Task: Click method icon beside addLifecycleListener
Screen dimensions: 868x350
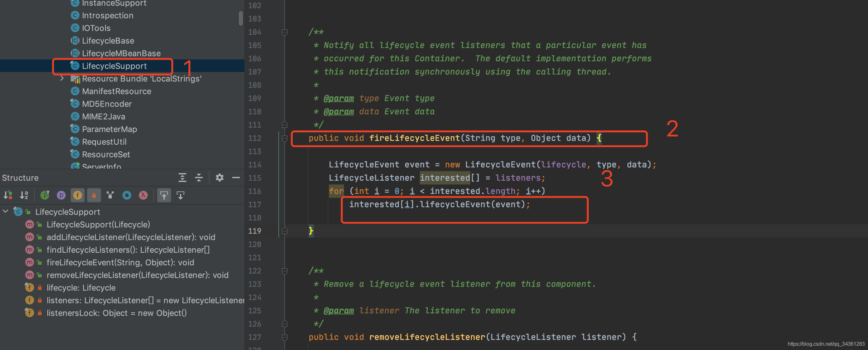Action: [x=30, y=237]
